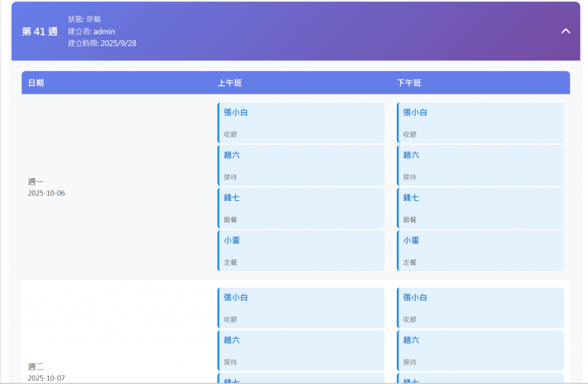This screenshot has height=384, width=588.
Task: Click the 上午班 column header
Action: pos(230,83)
